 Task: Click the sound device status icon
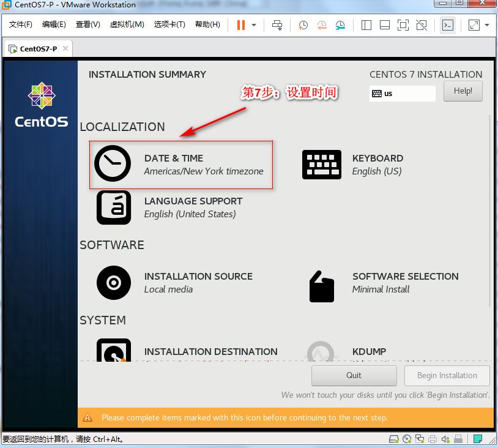pos(445,439)
